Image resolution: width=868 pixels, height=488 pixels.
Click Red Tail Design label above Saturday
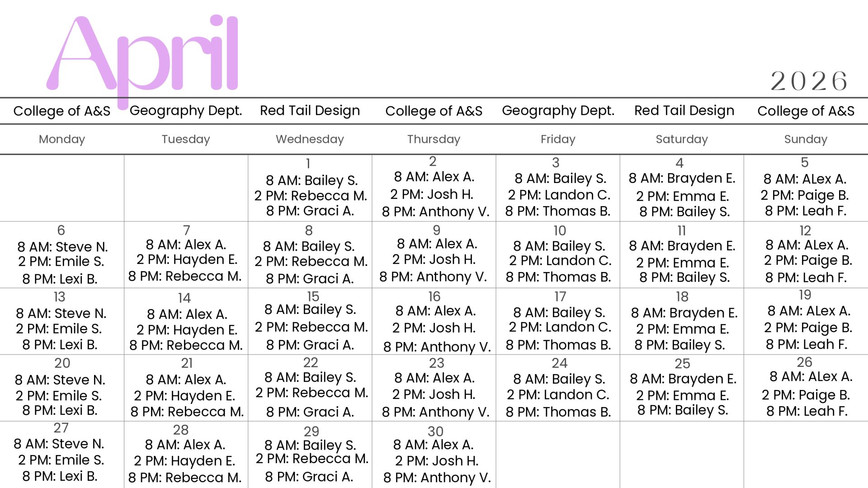point(684,111)
